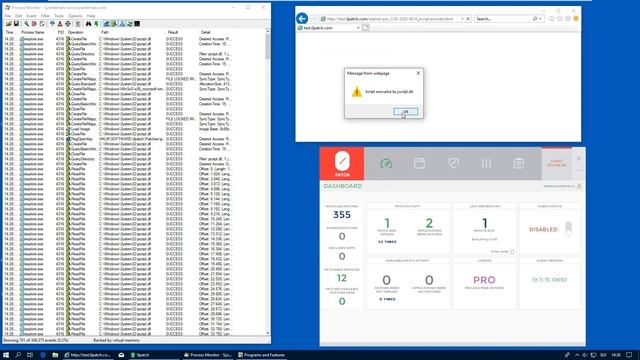Image resolution: width=640 pixels, height=360 pixels.
Task: Open the Applications window icon in 0patch Console
Action: point(419,164)
